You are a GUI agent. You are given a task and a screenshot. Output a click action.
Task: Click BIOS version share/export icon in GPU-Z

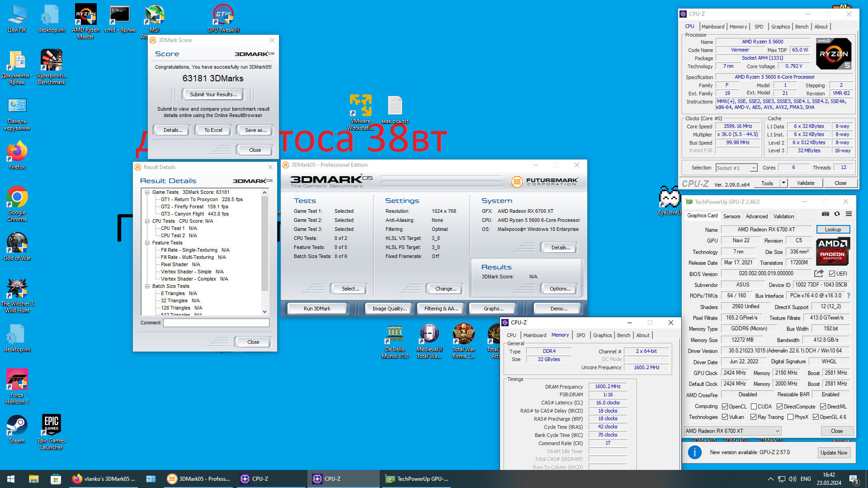click(819, 273)
